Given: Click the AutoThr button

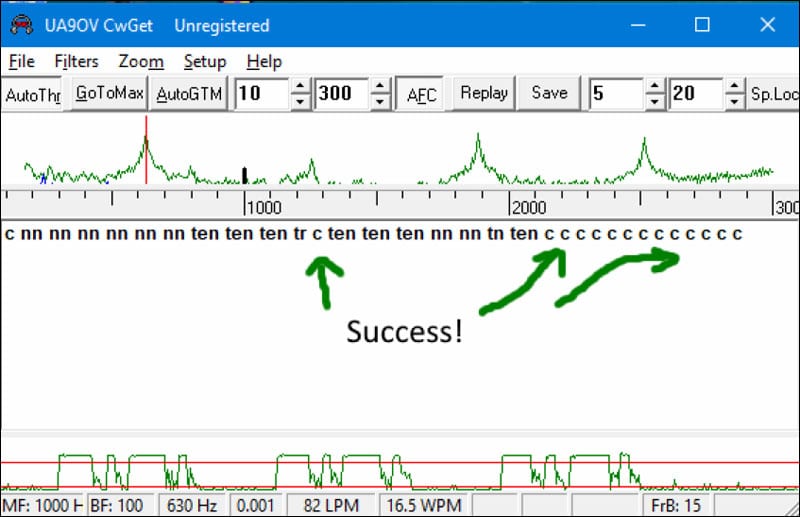Looking at the screenshot, I should (32, 94).
